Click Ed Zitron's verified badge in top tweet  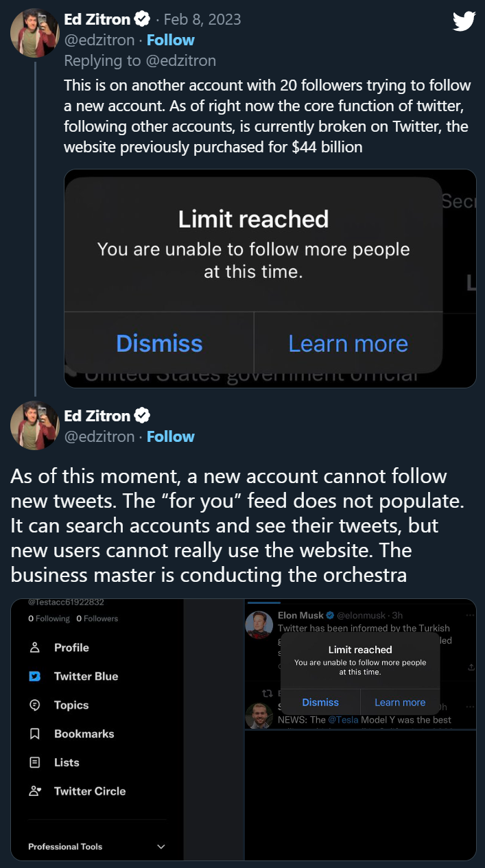coord(142,20)
